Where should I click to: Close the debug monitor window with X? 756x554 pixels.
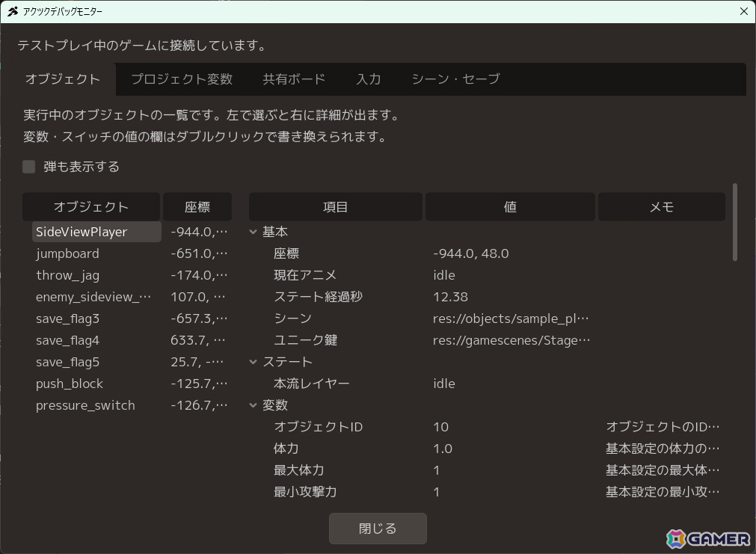coord(743,11)
